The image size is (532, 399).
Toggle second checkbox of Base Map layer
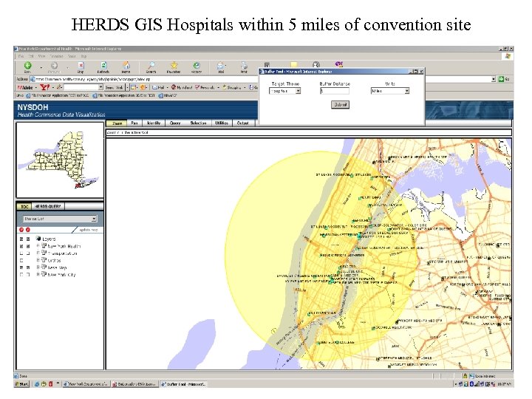(x=28, y=267)
